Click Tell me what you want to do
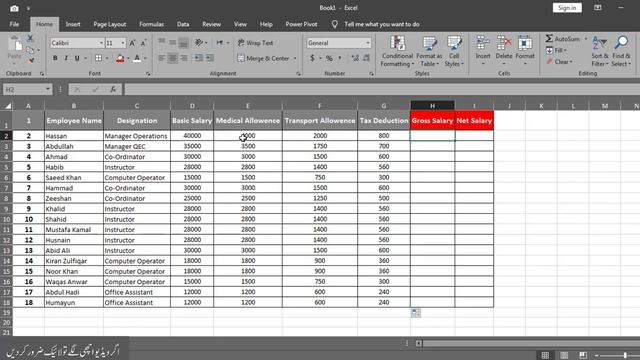The image size is (640, 360). click(382, 24)
